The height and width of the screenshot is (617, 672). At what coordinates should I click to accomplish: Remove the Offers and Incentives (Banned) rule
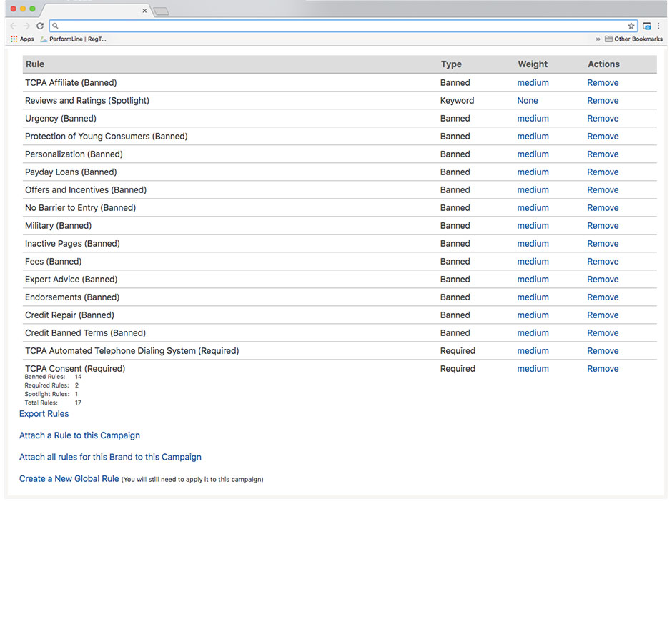tap(603, 189)
